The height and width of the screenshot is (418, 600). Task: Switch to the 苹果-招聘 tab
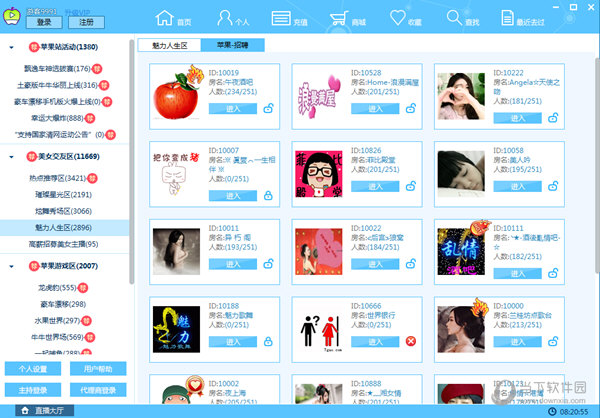(x=233, y=45)
